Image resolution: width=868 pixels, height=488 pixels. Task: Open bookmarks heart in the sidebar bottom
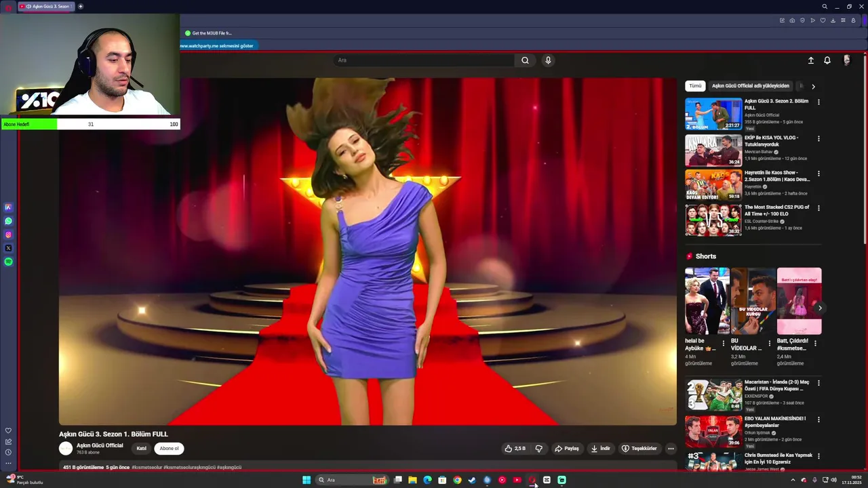[8, 430]
